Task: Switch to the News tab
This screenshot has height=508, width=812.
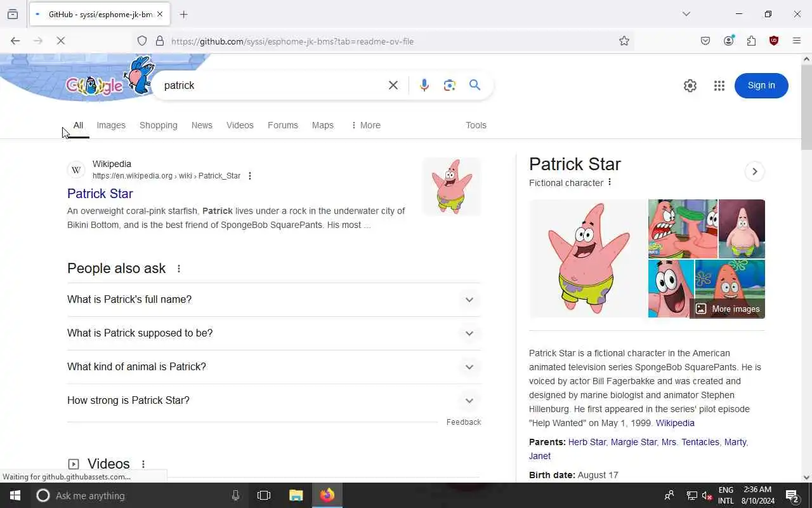Action: pyautogui.click(x=202, y=125)
